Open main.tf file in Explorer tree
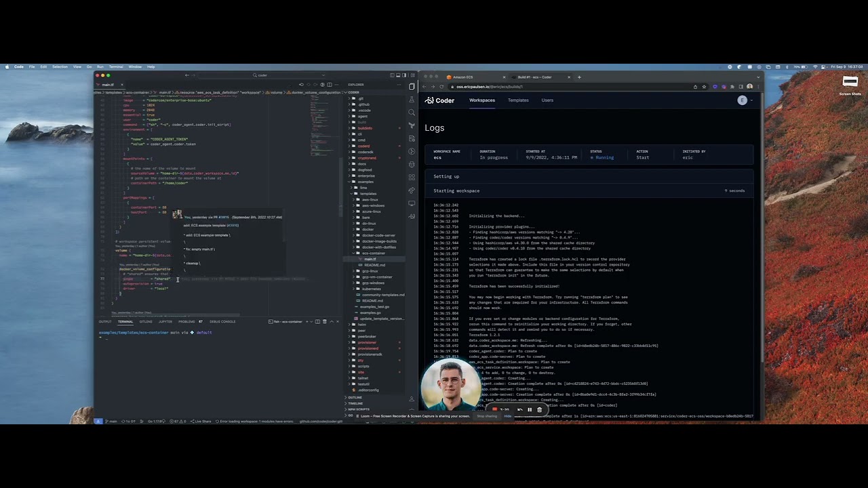This screenshot has width=868, height=488. pos(370,259)
